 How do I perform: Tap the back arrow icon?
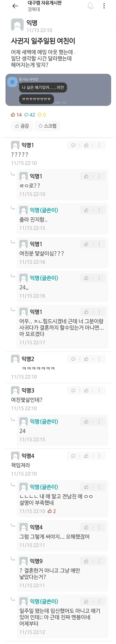[x=15, y=6]
